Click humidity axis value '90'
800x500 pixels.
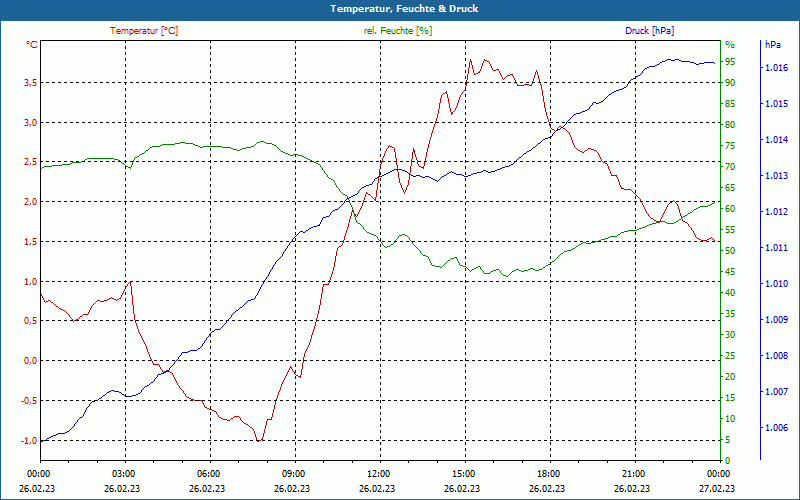coord(730,83)
